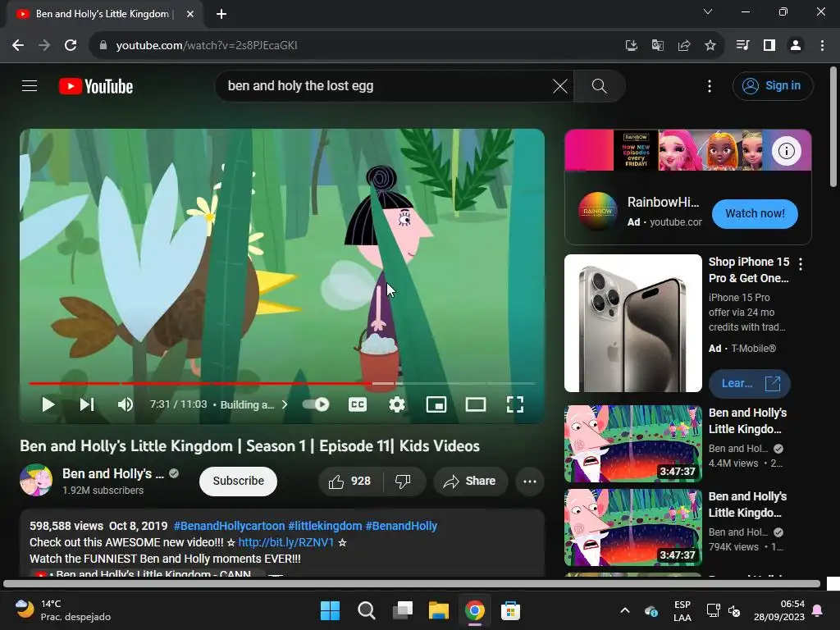Screen dimensions: 840x630
Task: Enter full screen mode
Action: click(515, 404)
